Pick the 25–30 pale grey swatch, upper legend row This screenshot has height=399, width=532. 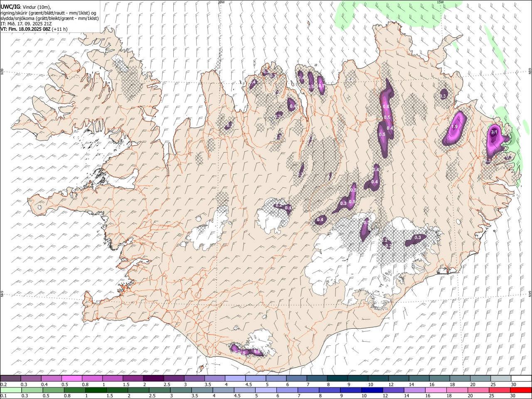(x=501, y=378)
